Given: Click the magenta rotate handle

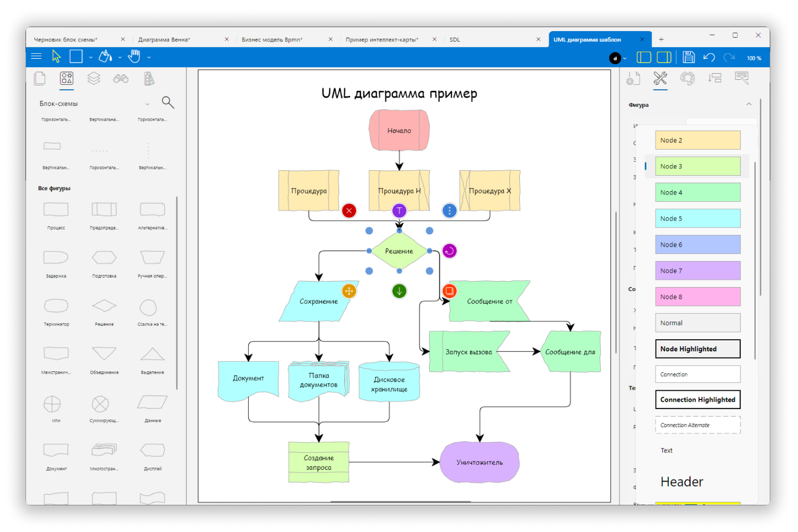Looking at the screenshot, I should click(x=449, y=251).
